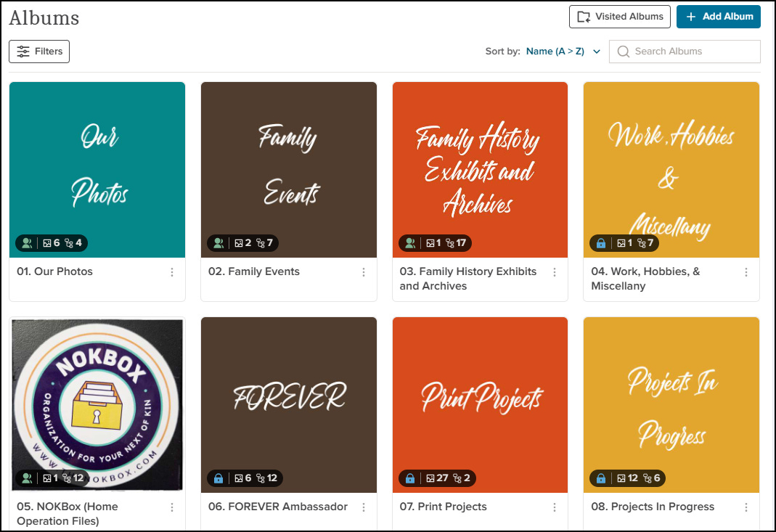Click the 08. Projects In Progress title
776x532 pixels.
[653, 507]
